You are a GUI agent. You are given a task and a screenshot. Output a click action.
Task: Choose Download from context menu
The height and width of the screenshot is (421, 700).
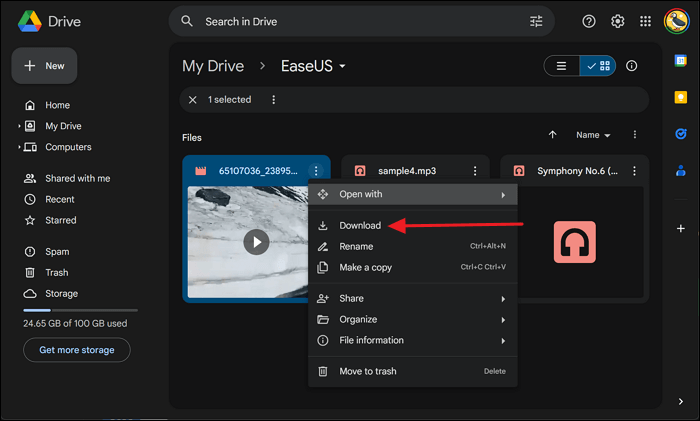412,225
